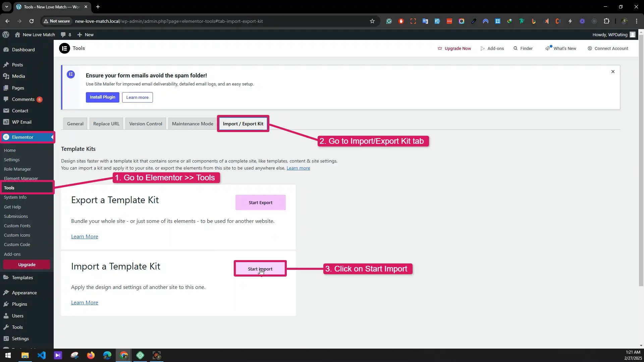Open Contact in sidebar
The height and width of the screenshot is (362, 644).
27,111
